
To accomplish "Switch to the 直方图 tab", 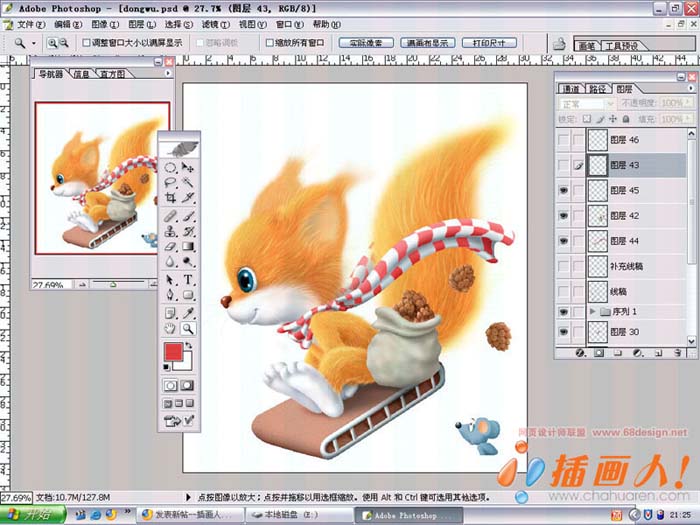I will click(112, 74).
